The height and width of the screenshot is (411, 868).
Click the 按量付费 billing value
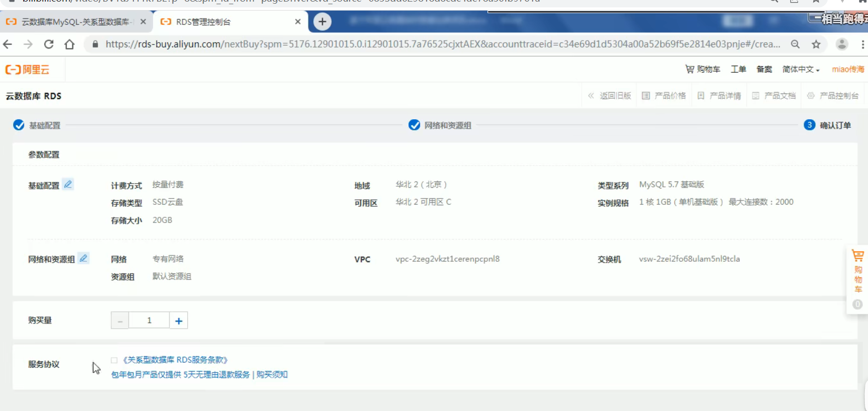[168, 185]
